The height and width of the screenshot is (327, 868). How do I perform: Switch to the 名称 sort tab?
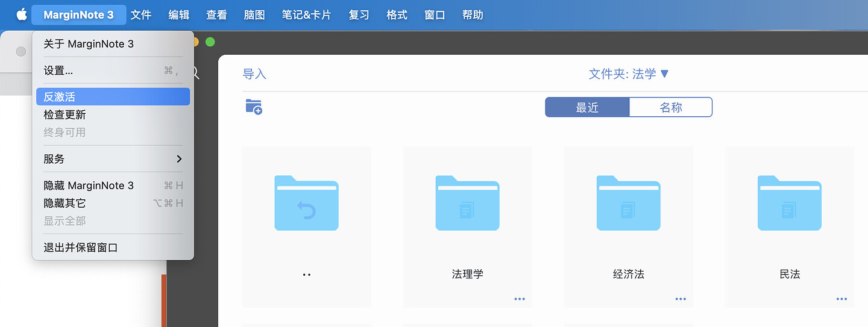pyautogui.click(x=671, y=107)
